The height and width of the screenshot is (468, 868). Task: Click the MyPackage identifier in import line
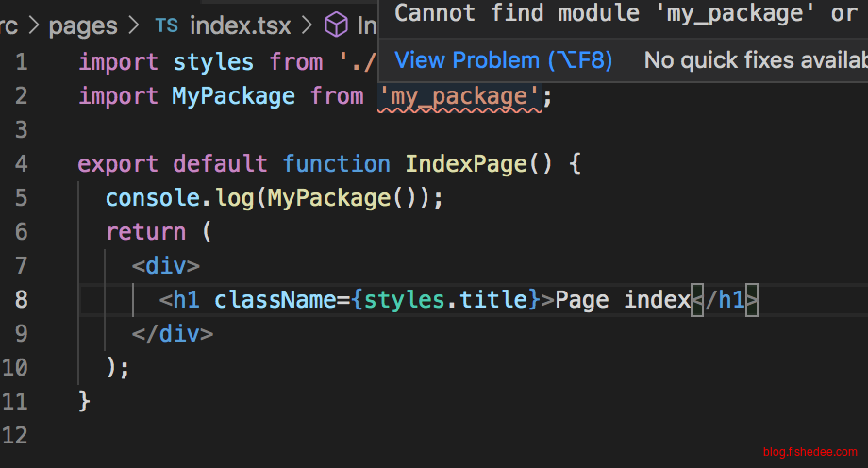click(233, 96)
